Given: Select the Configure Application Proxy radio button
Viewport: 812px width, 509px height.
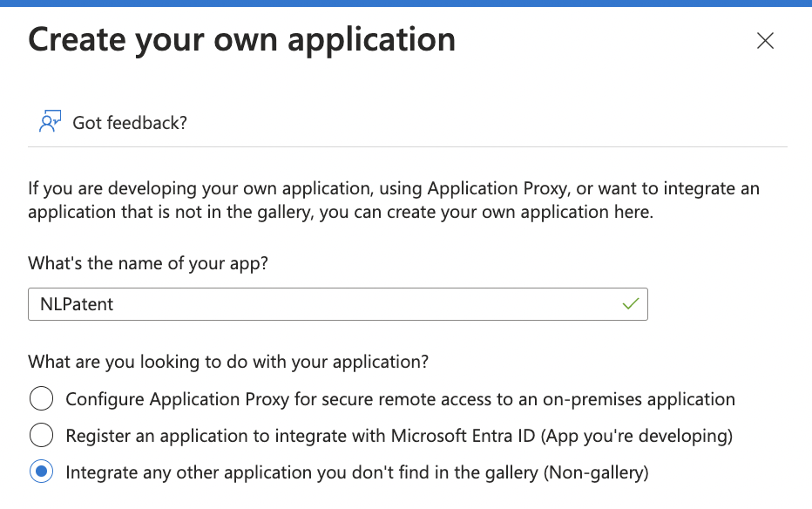Looking at the screenshot, I should point(42,398).
